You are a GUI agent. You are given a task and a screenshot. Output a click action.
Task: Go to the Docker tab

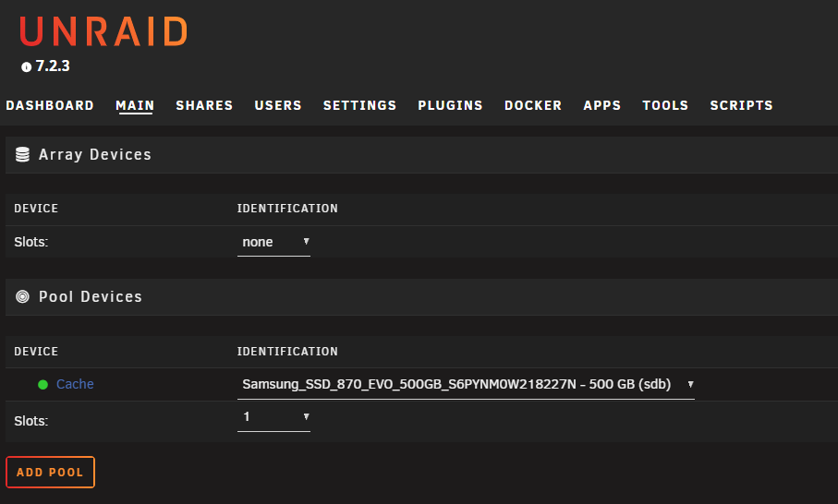point(533,105)
